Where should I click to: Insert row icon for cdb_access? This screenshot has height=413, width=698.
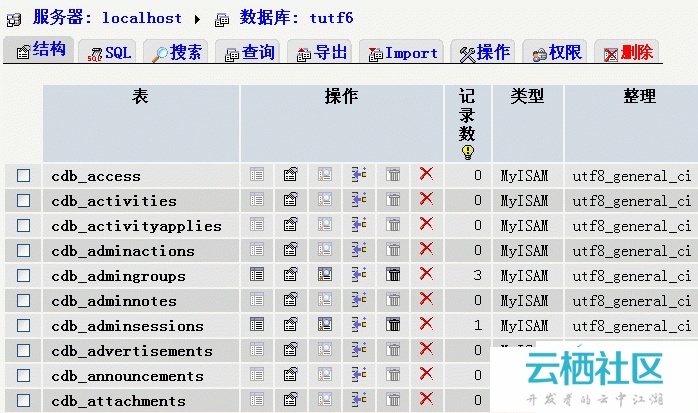pyautogui.click(x=359, y=174)
